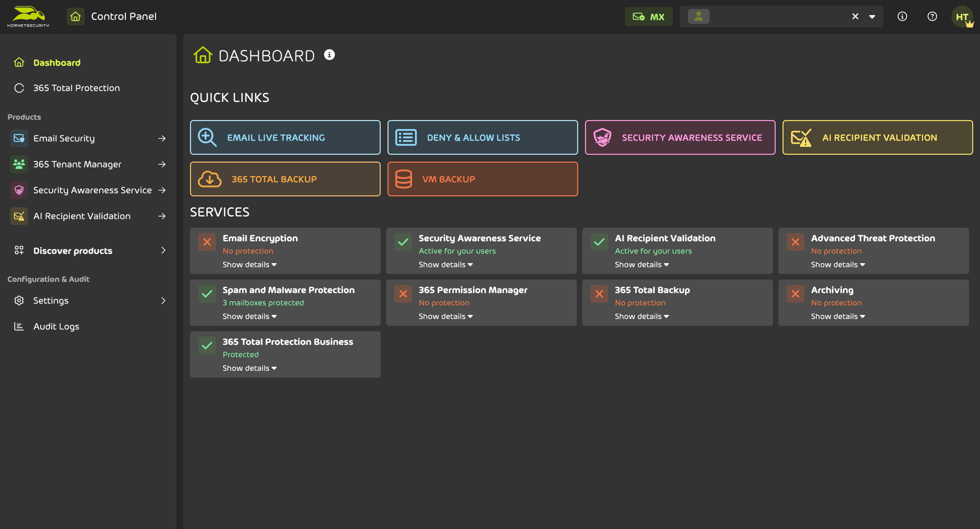Clear the tenant selector with X
Screen dimensions: 980x529
(x=855, y=16)
